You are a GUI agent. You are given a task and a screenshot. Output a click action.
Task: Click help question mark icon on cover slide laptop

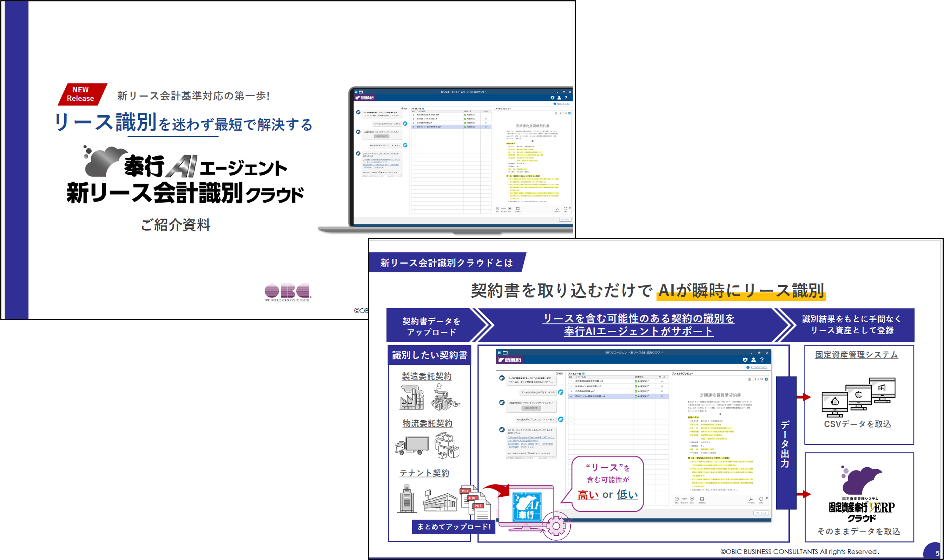pyautogui.click(x=566, y=98)
